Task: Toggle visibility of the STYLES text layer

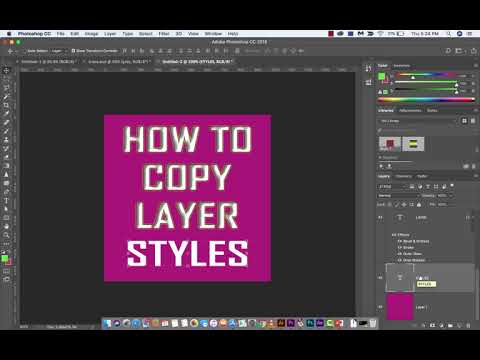Action: pyautogui.click(x=380, y=277)
